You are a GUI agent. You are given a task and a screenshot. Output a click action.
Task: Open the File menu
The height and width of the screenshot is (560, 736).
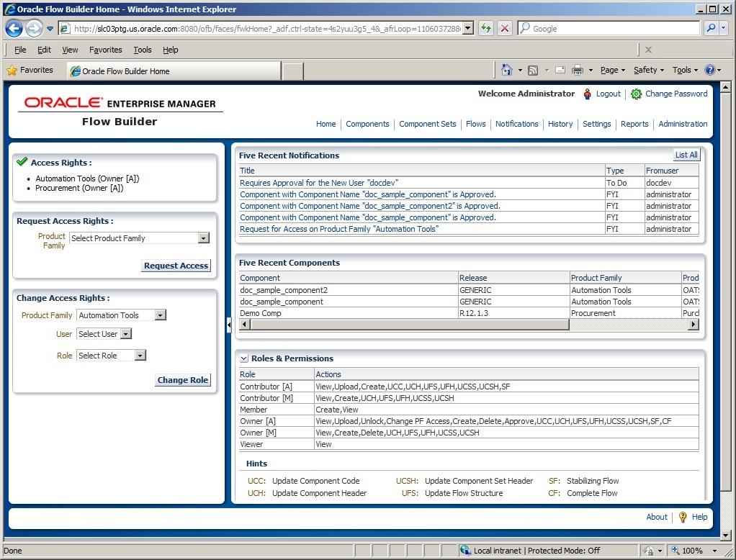click(20, 49)
